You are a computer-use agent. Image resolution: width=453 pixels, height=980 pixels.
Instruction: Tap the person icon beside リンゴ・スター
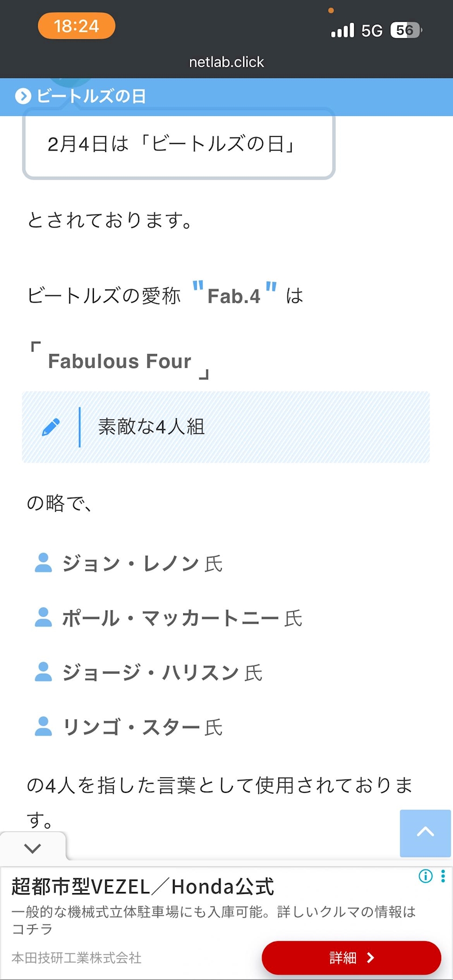[x=43, y=727]
